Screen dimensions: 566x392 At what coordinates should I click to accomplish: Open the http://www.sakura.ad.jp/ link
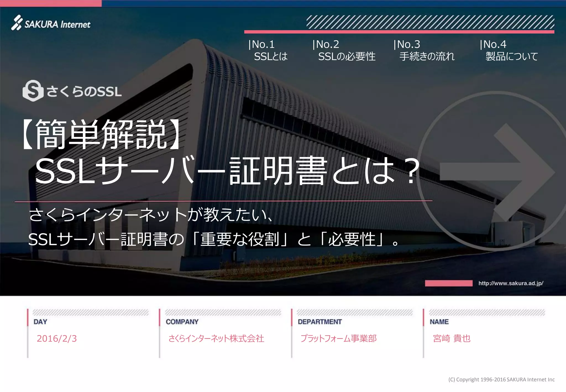coord(511,283)
